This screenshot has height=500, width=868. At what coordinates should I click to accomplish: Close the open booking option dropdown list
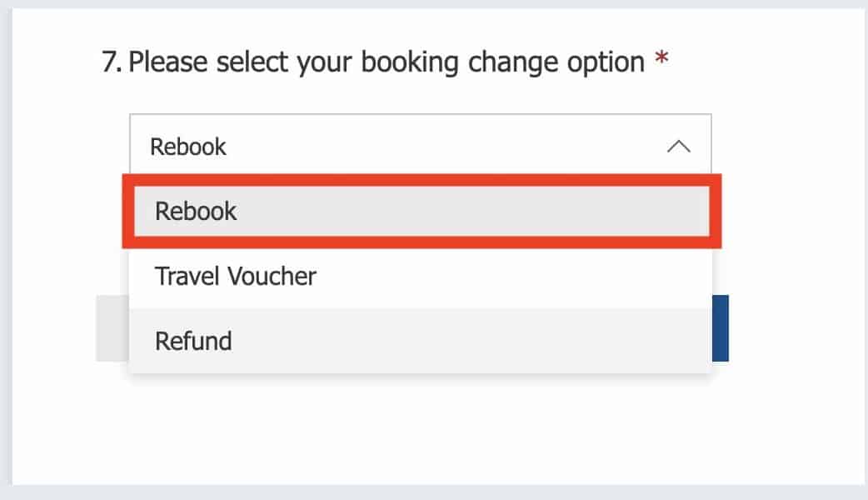(x=679, y=147)
